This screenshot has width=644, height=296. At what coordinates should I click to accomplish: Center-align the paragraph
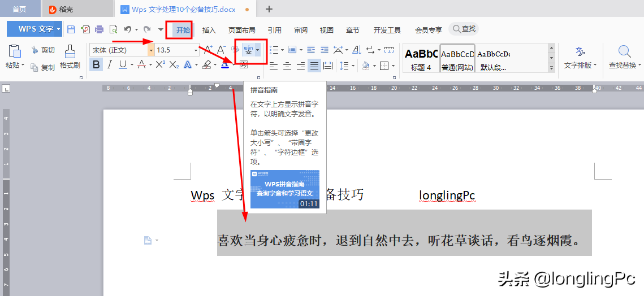point(287,66)
